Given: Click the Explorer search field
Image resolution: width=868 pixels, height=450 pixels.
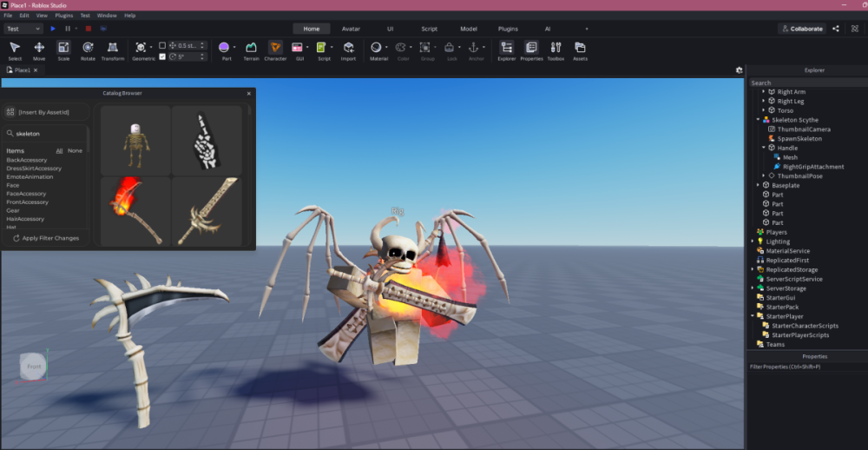Looking at the screenshot, I should point(808,83).
